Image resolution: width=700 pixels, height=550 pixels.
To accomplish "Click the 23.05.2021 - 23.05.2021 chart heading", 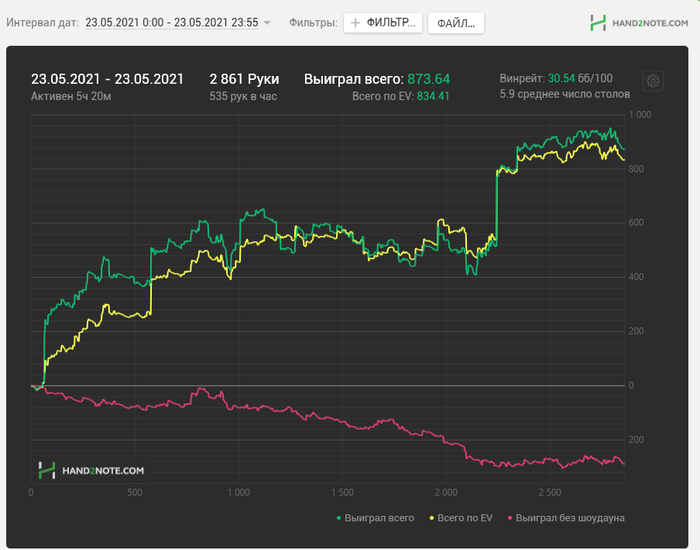I will pos(107,79).
